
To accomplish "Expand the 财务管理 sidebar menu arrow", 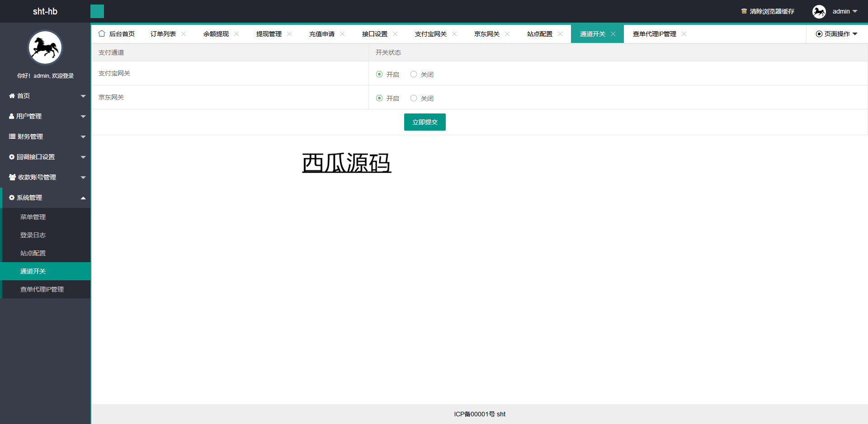I will click(83, 137).
